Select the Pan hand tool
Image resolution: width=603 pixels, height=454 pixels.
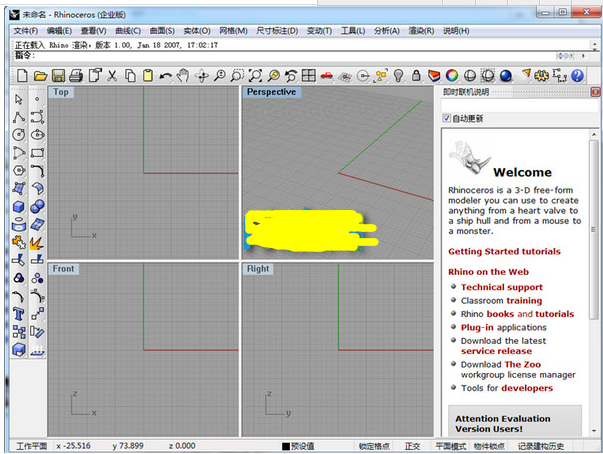183,75
